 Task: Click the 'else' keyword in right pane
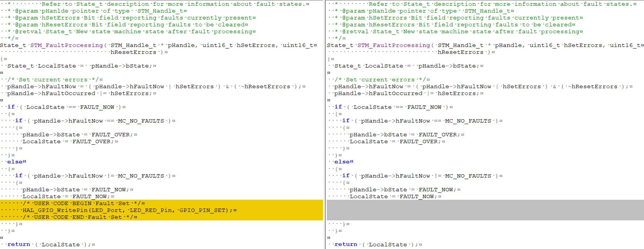point(342,162)
